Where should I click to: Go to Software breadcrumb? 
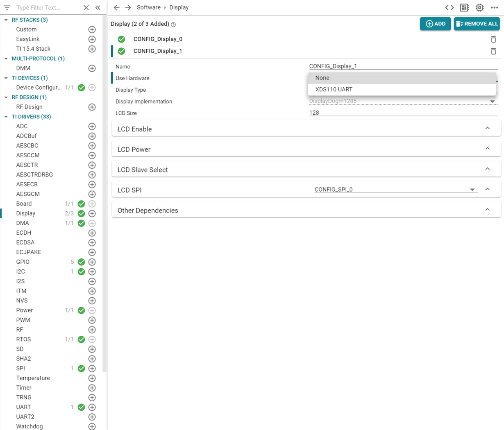149,7
